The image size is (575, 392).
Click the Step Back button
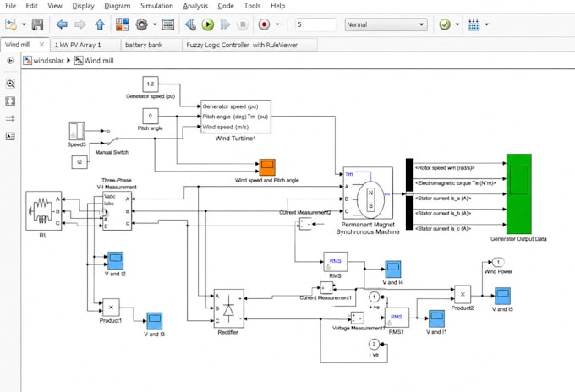tap(190, 24)
